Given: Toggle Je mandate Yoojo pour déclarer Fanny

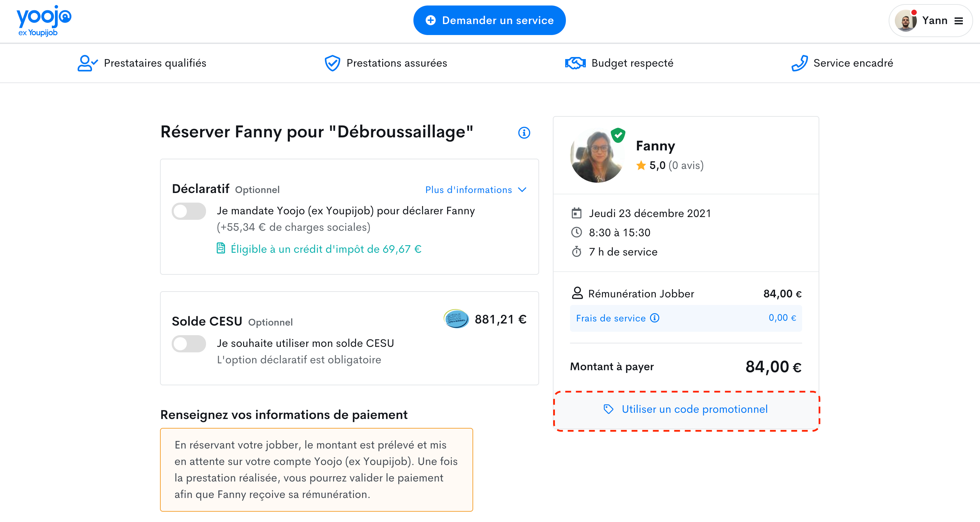Looking at the screenshot, I should pyautogui.click(x=189, y=211).
